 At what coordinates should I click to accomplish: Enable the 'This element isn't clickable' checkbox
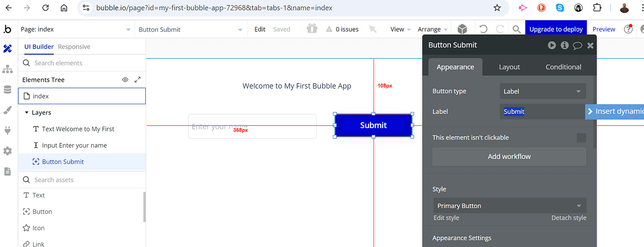tap(581, 138)
